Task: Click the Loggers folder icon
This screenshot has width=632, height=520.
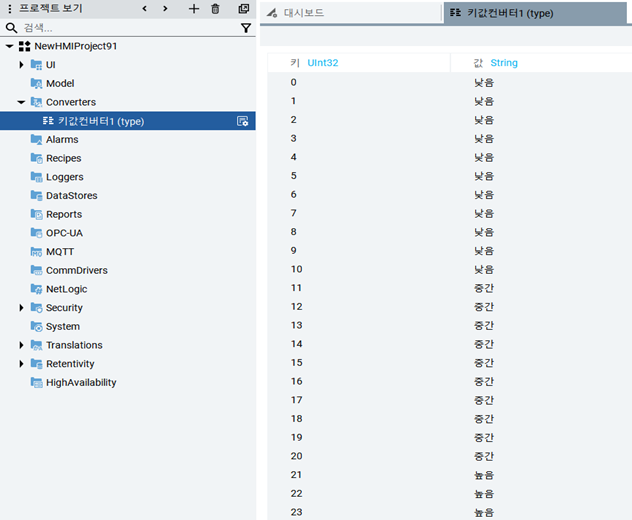Action: click(36, 177)
